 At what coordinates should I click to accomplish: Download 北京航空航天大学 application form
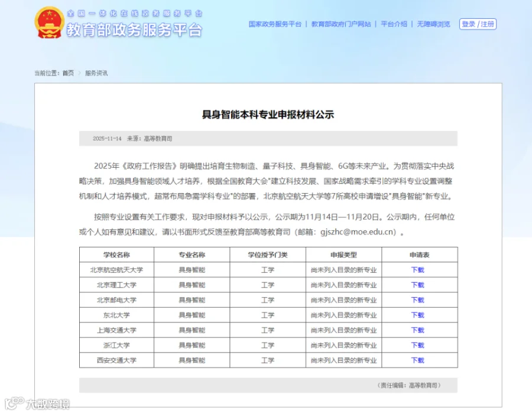coord(418,270)
